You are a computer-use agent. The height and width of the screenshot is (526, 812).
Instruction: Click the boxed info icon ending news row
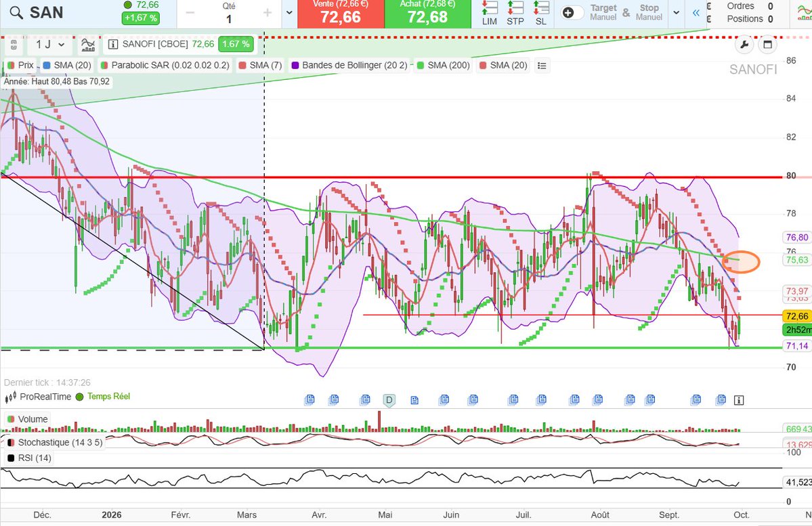pos(739,400)
